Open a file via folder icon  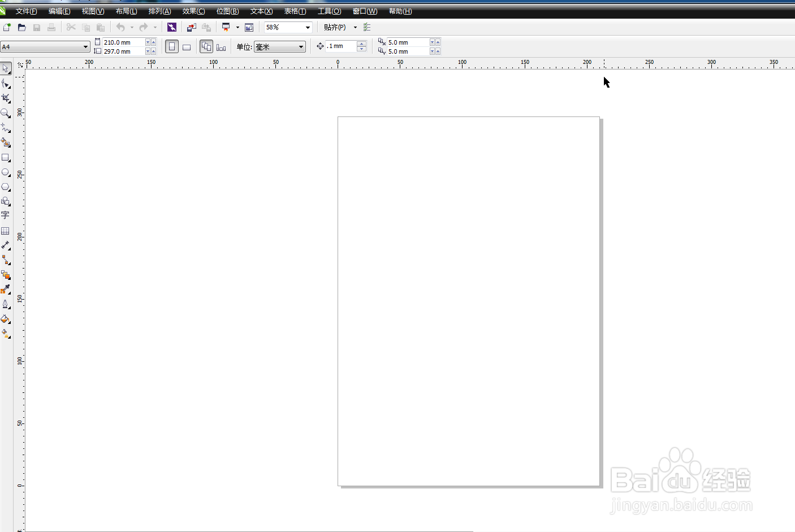tap(21, 27)
